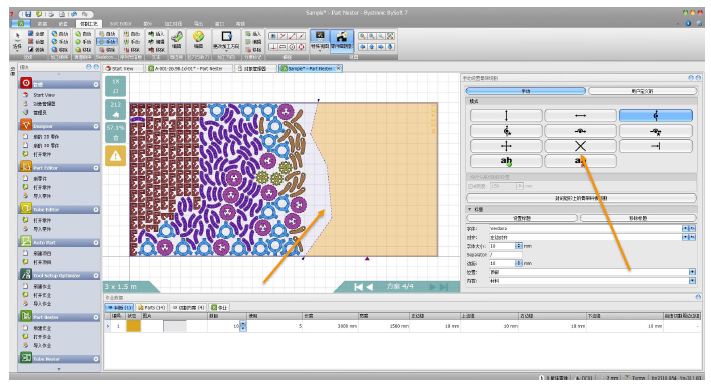Screen dimensions: 711x389
Task: Open the font dropdown showing Verdana
Action: pyautogui.click(x=685, y=229)
